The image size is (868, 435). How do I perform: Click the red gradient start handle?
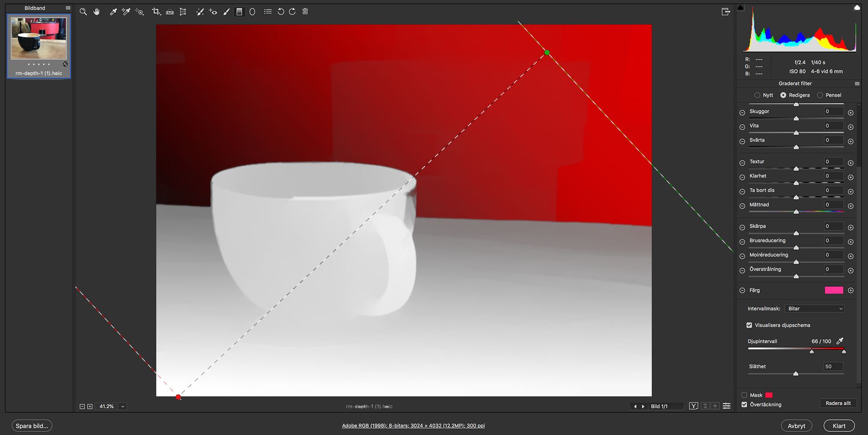coord(179,397)
